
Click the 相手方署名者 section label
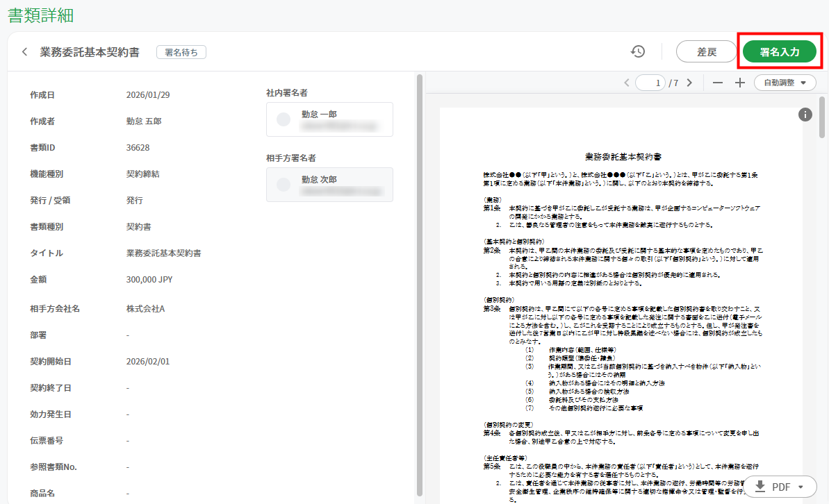pyautogui.click(x=290, y=158)
